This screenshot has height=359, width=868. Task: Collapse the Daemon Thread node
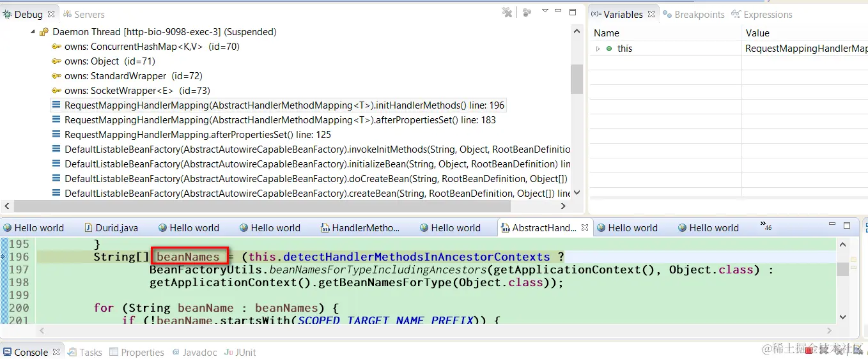(33, 32)
